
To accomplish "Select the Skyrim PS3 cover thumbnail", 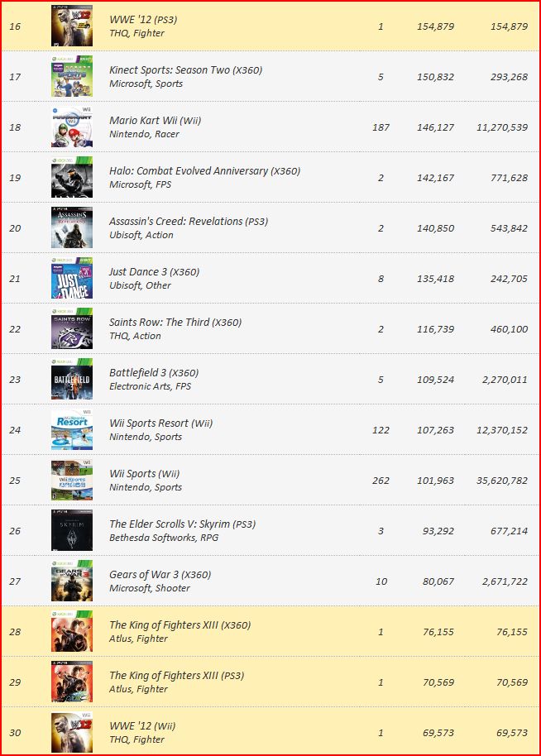I will click(72, 530).
